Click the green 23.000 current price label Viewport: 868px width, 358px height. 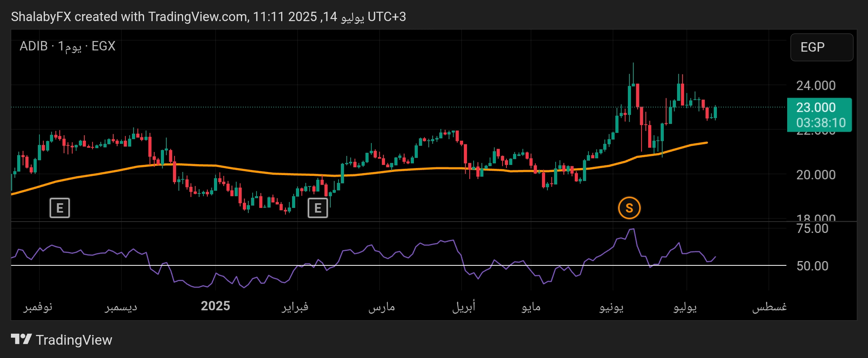816,107
